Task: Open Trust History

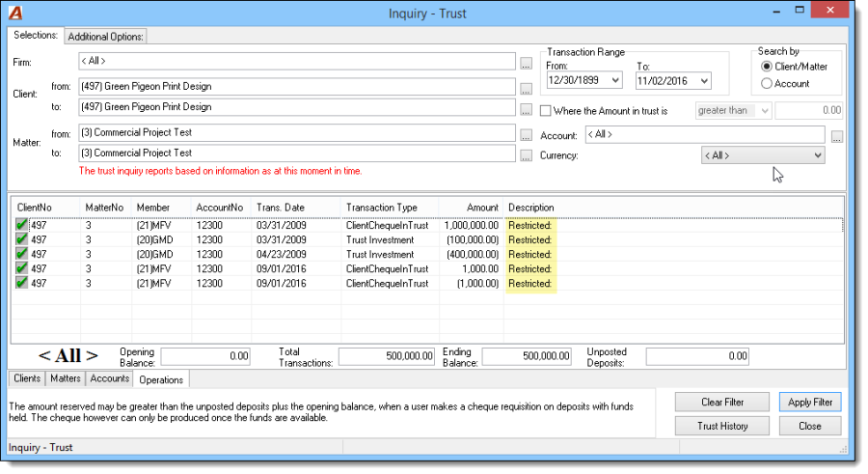Action: (x=721, y=426)
